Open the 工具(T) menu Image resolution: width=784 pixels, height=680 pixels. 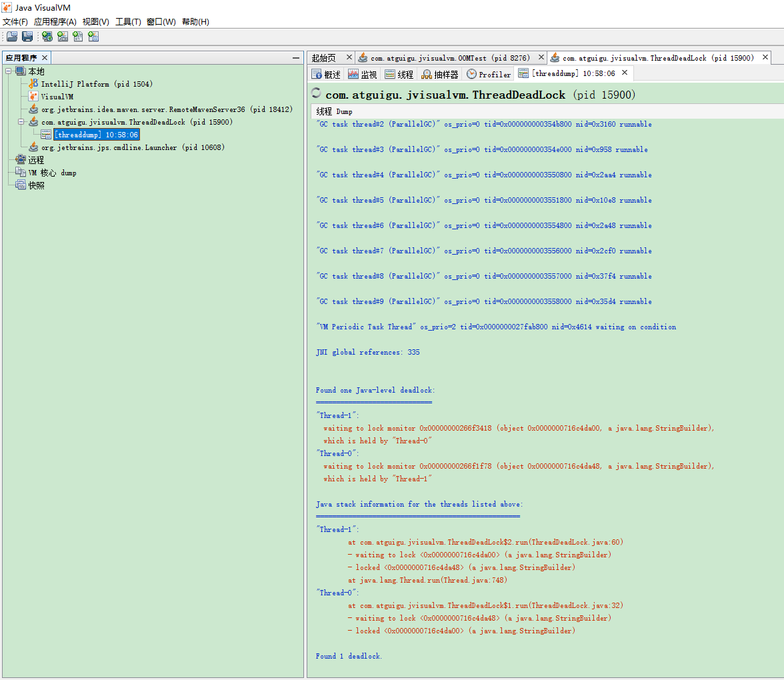tap(128, 21)
